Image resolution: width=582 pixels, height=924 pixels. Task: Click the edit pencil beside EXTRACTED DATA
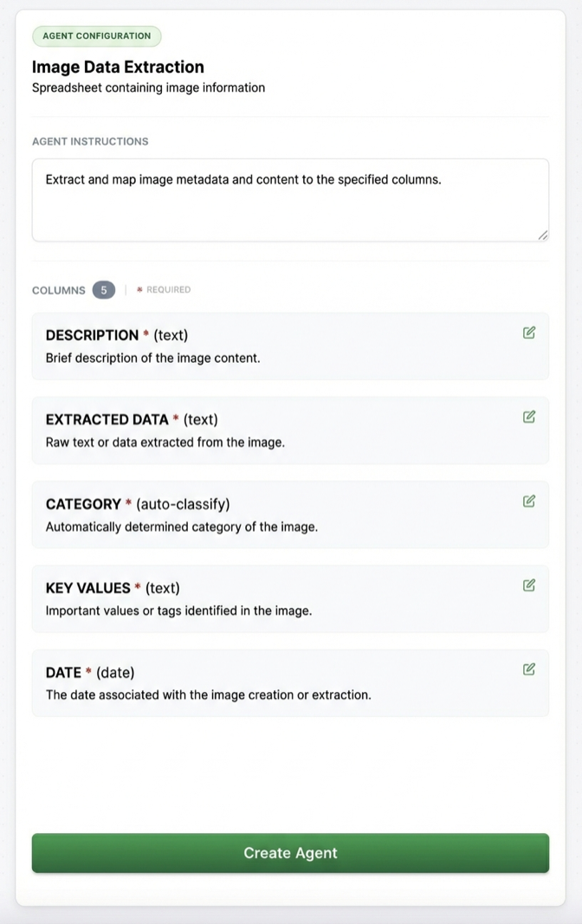click(529, 417)
